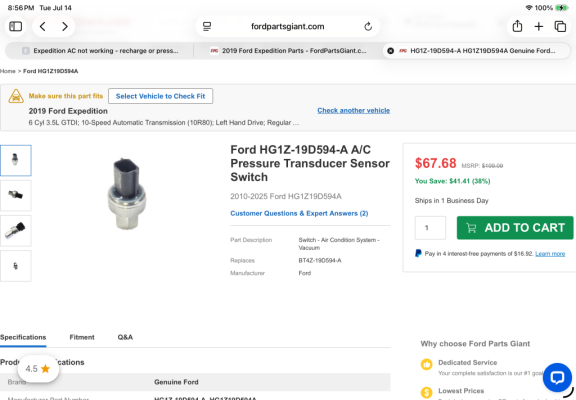
Task: Open the Fitment tab
Action: click(x=82, y=337)
